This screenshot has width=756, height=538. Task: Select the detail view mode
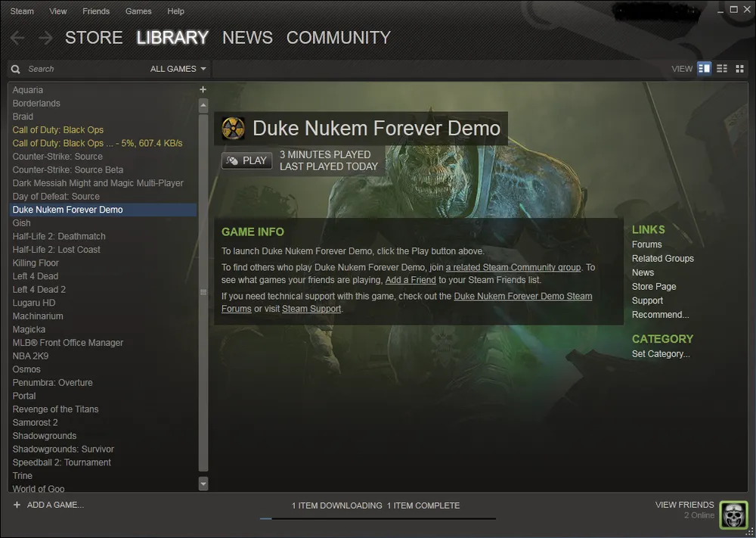coord(704,69)
